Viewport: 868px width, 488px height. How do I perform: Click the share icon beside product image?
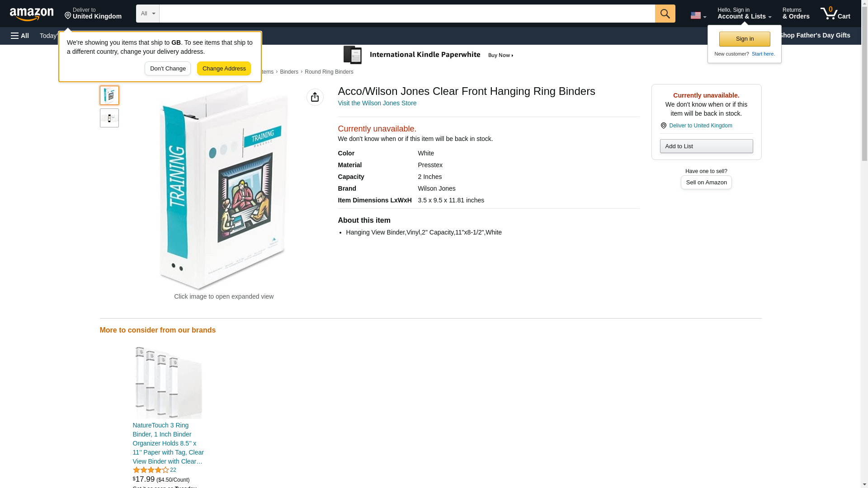tap(315, 97)
